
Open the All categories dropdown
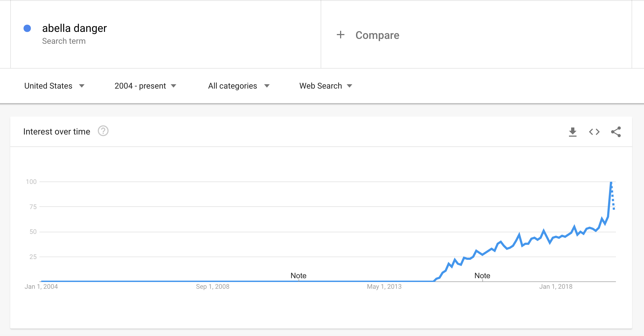pos(239,86)
